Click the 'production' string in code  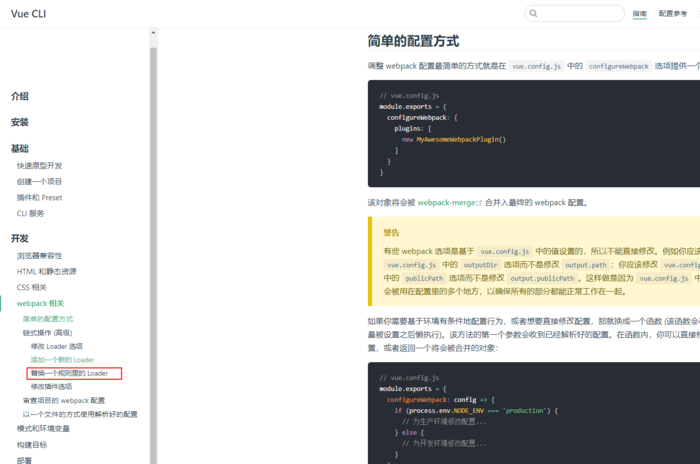524,410
